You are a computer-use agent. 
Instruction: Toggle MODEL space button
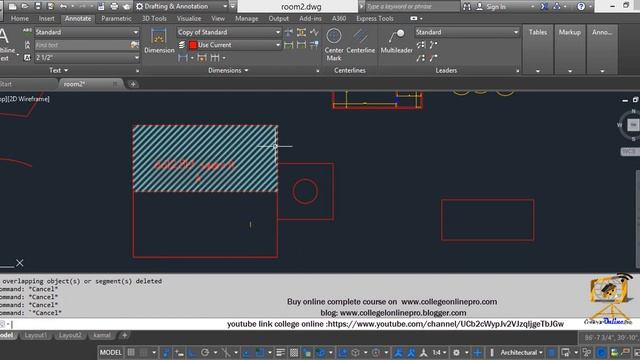coord(111,352)
